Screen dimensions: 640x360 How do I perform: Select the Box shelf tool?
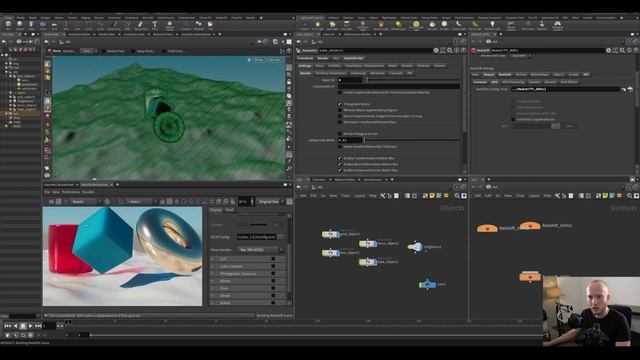pos(8,25)
